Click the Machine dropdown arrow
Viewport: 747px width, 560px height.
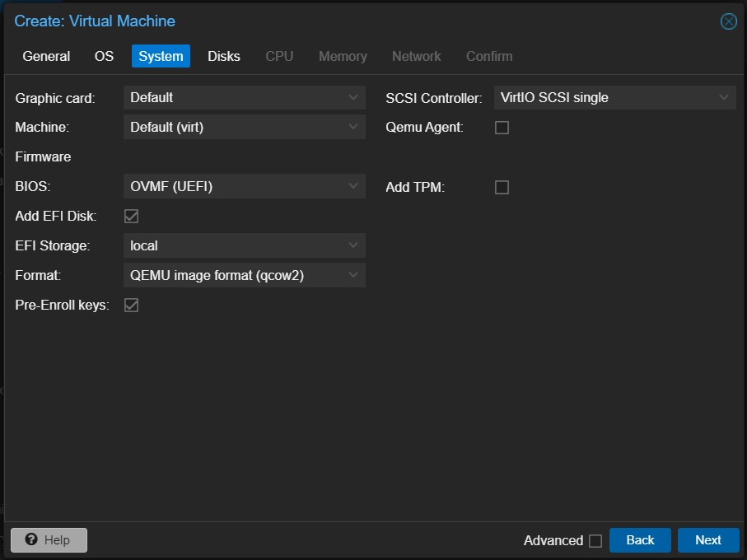(353, 127)
